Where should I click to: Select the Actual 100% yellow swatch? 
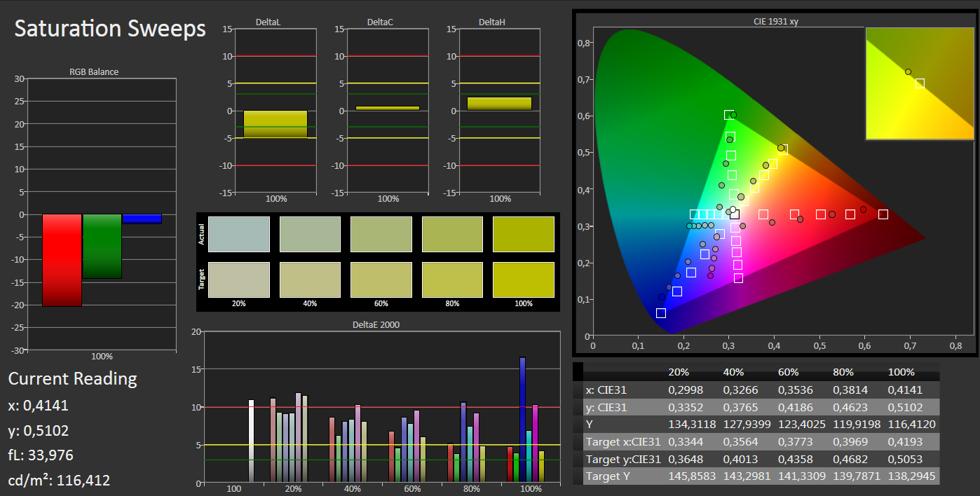click(523, 234)
